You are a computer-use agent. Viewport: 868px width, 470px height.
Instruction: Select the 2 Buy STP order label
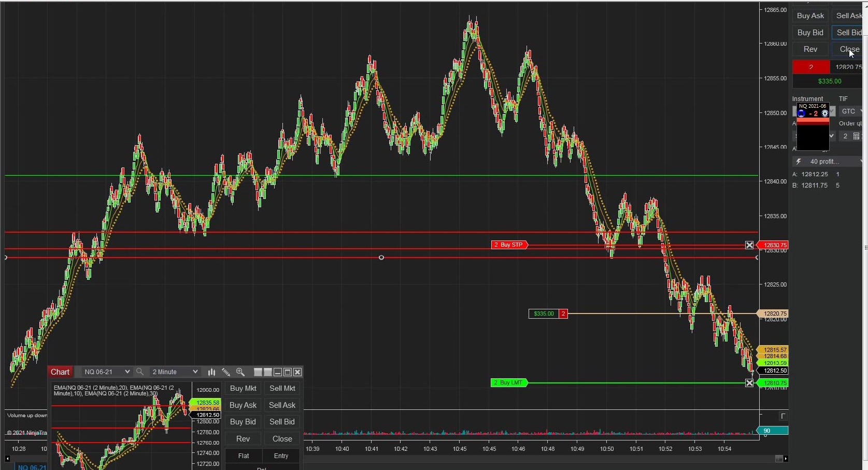pos(509,245)
